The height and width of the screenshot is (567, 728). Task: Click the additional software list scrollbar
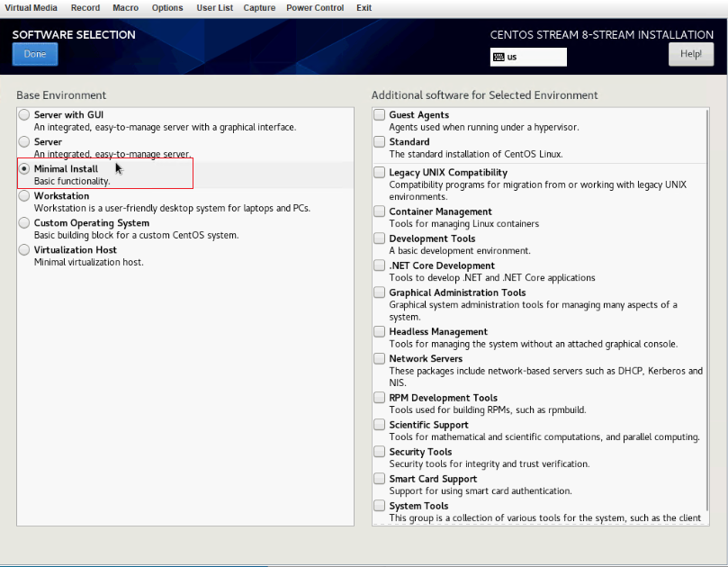[x=707, y=310]
